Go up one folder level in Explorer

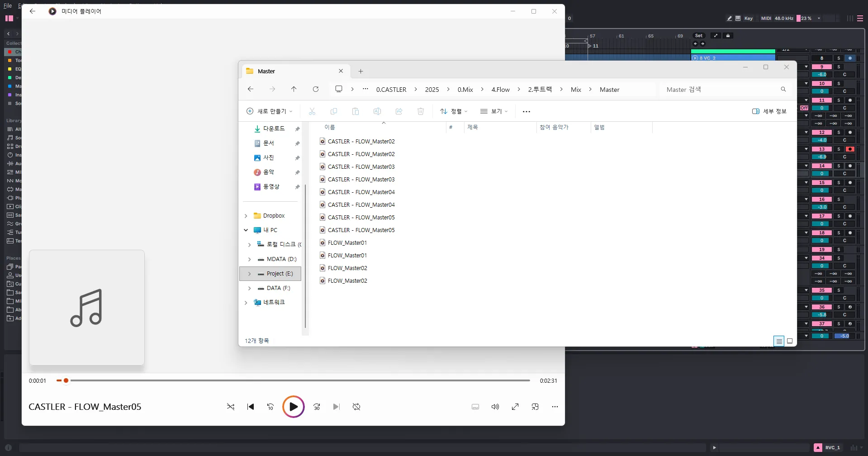click(294, 89)
